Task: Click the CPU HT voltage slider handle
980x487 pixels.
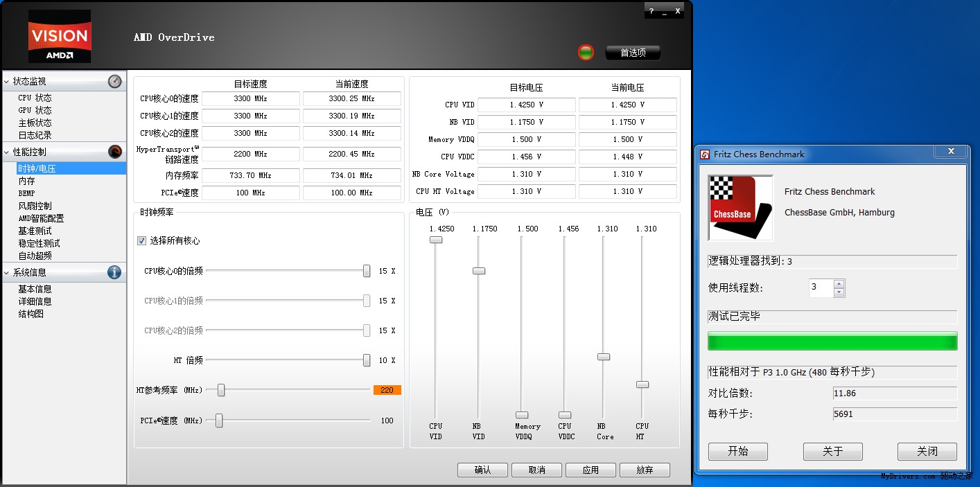Action: click(x=642, y=384)
